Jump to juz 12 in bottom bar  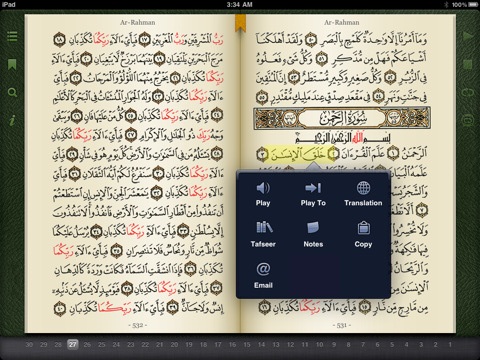pos(291,345)
